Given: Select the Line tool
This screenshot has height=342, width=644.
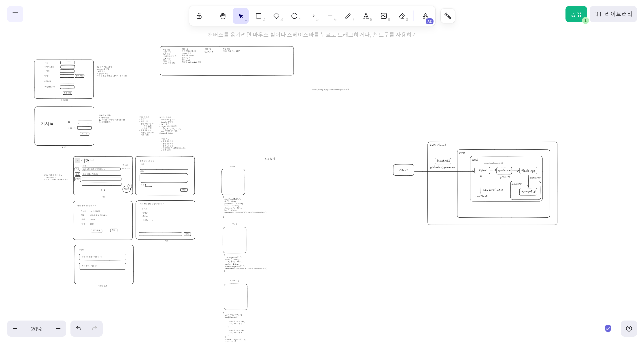Looking at the screenshot, I should [x=330, y=16].
